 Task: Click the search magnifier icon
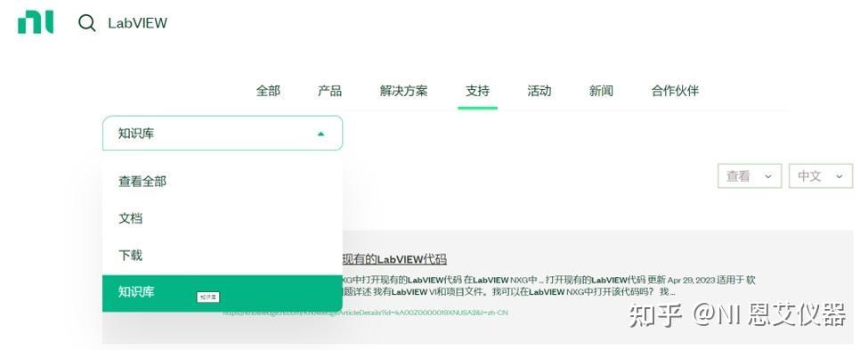point(87,22)
